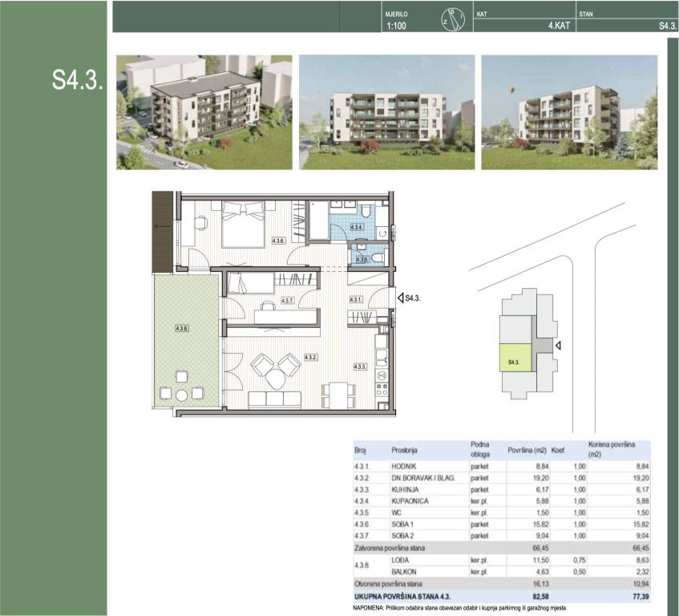Open the aerial building render thumbnail

point(204,111)
